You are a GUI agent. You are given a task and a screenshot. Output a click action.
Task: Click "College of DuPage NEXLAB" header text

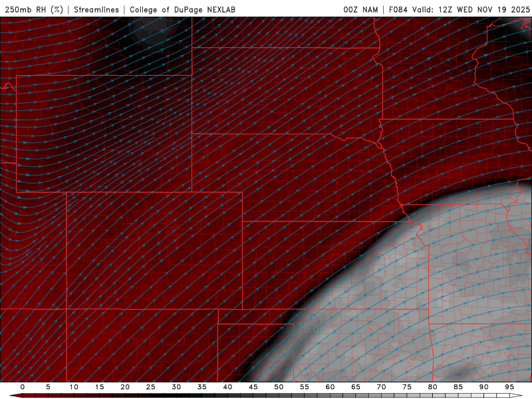tap(182, 9)
